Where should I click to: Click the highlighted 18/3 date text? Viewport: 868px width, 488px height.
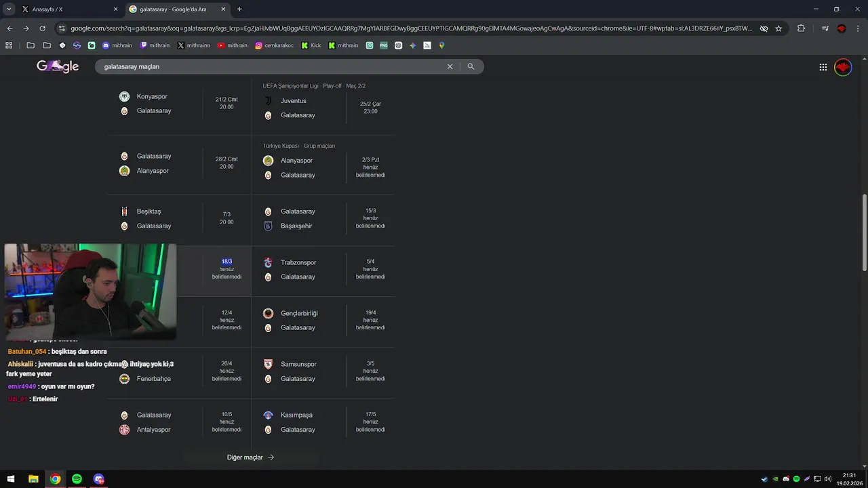pos(226,262)
